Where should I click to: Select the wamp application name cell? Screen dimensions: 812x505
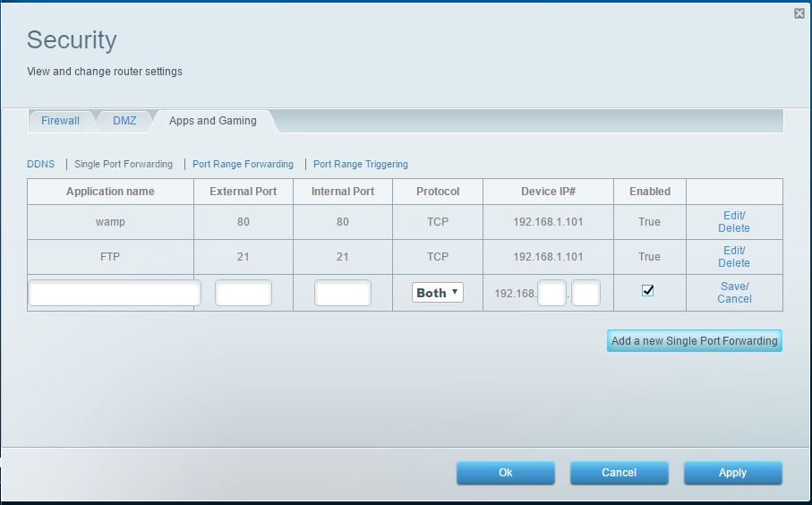[110, 222]
